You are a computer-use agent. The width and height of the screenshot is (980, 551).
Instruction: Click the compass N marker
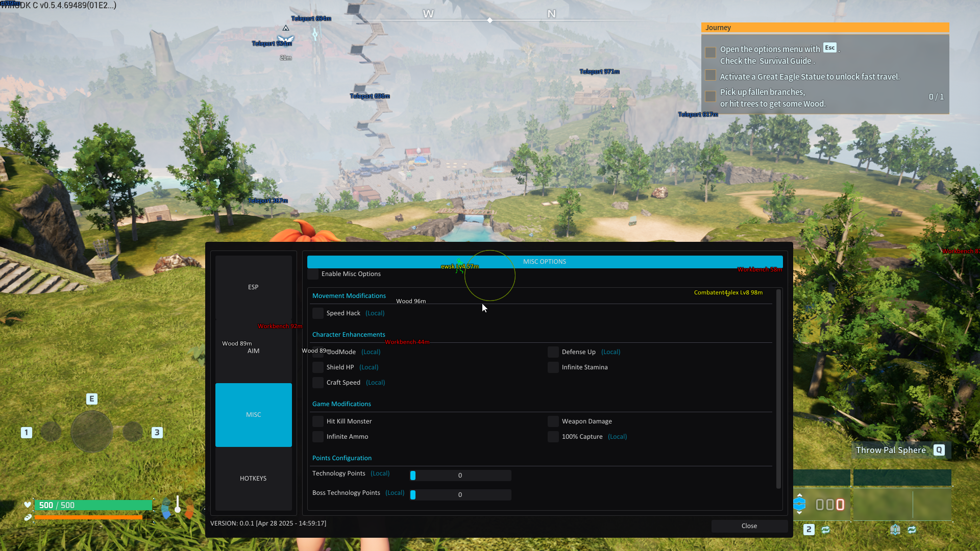pyautogui.click(x=551, y=14)
